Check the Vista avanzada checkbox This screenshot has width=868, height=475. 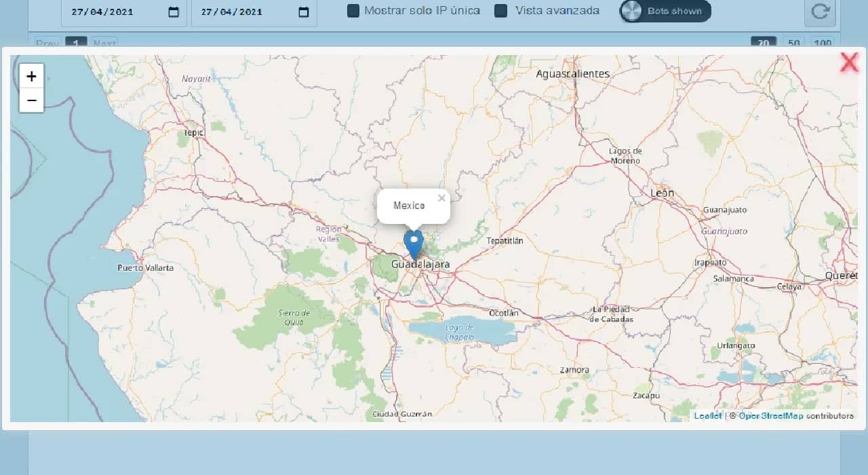(x=501, y=11)
